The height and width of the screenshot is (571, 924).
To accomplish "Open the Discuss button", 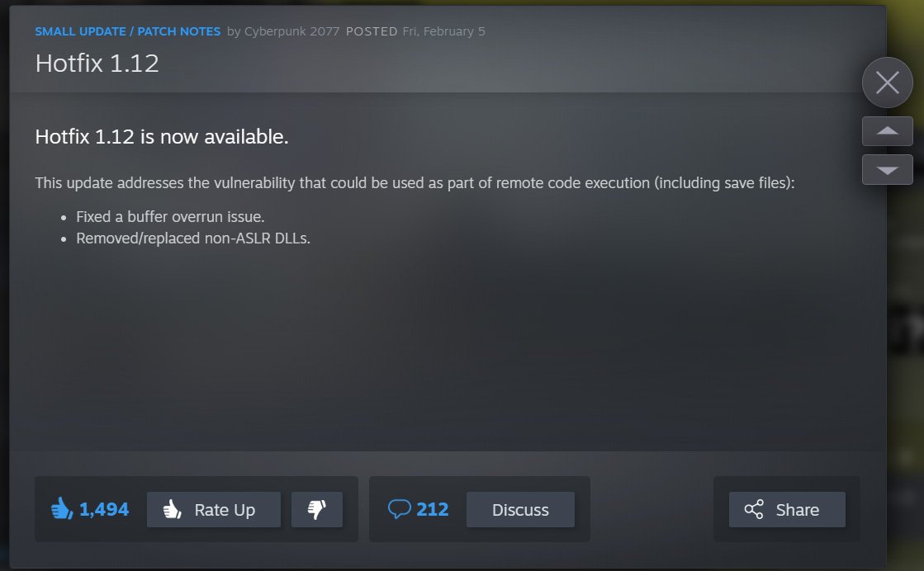I will (x=520, y=509).
